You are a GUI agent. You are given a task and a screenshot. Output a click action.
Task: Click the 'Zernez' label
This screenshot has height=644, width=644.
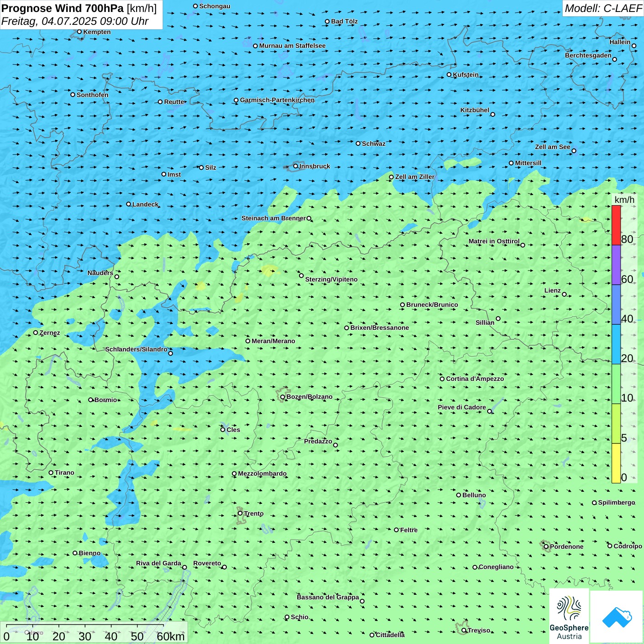point(50,333)
